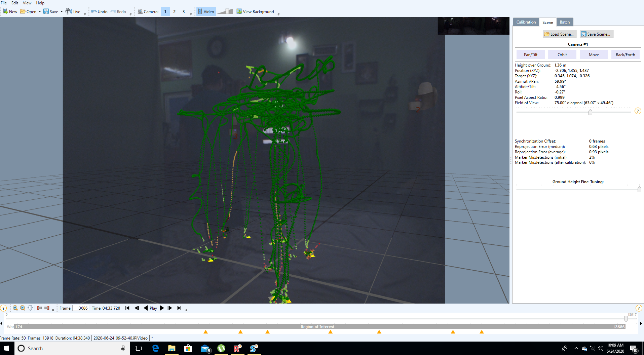This screenshot has width=644, height=355.
Task: Adjust the Field of View slider
Action: [590, 112]
